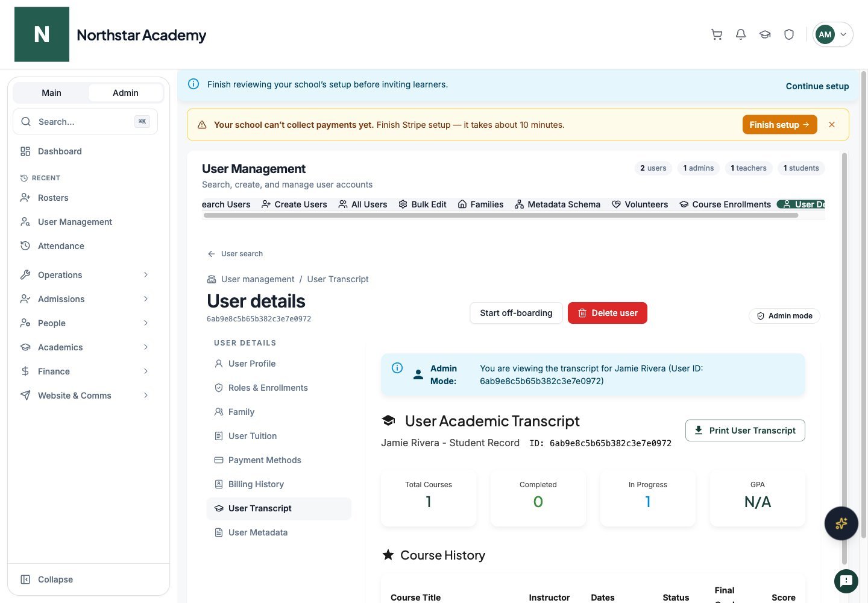Open Dashboard from sidebar
Screen dimensions: 868x603
point(85,151)
